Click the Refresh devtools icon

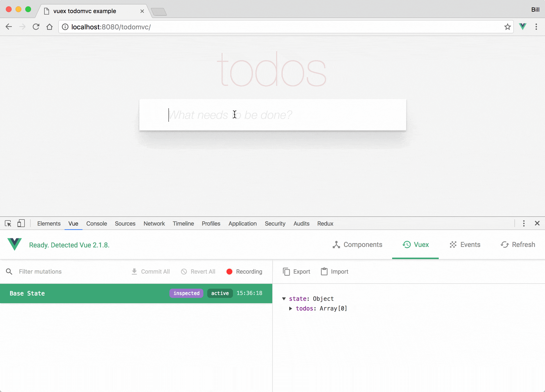[505, 245]
